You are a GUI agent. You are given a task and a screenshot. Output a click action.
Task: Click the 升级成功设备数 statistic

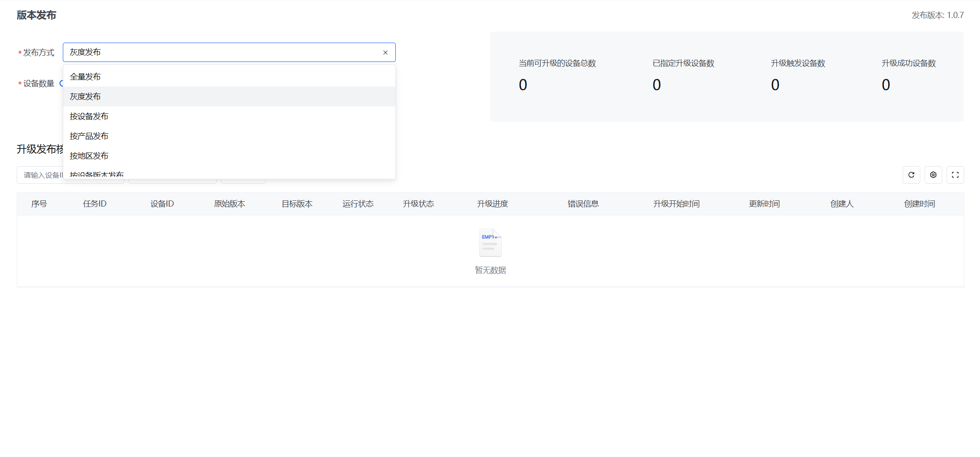pos(908,75)
